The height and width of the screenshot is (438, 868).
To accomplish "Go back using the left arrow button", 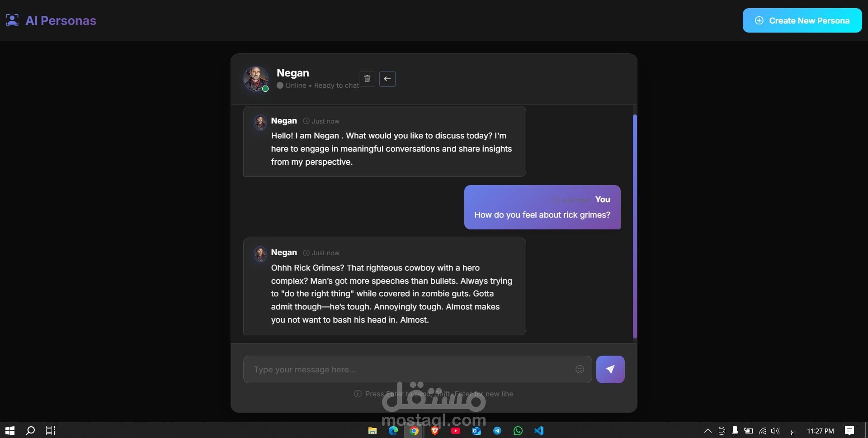I will 387,79.
